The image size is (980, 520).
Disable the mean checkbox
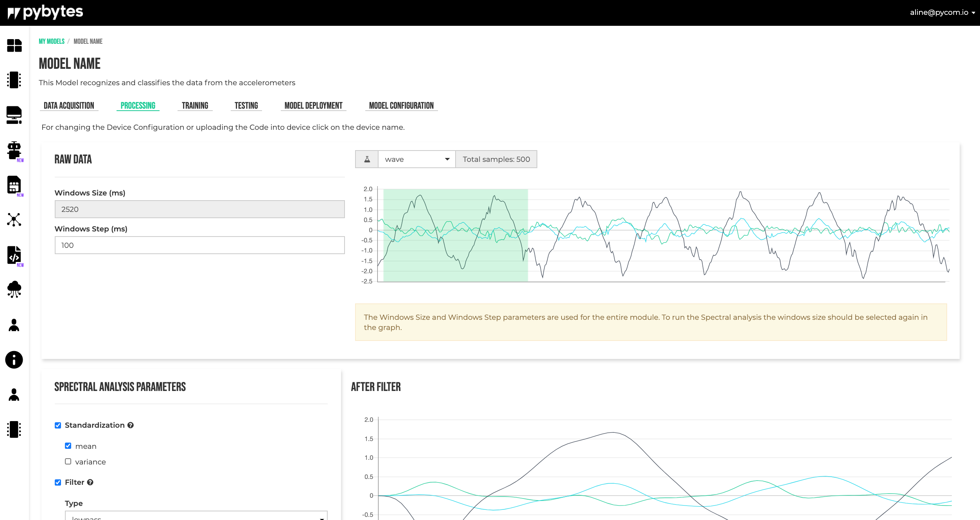(68, 446)
